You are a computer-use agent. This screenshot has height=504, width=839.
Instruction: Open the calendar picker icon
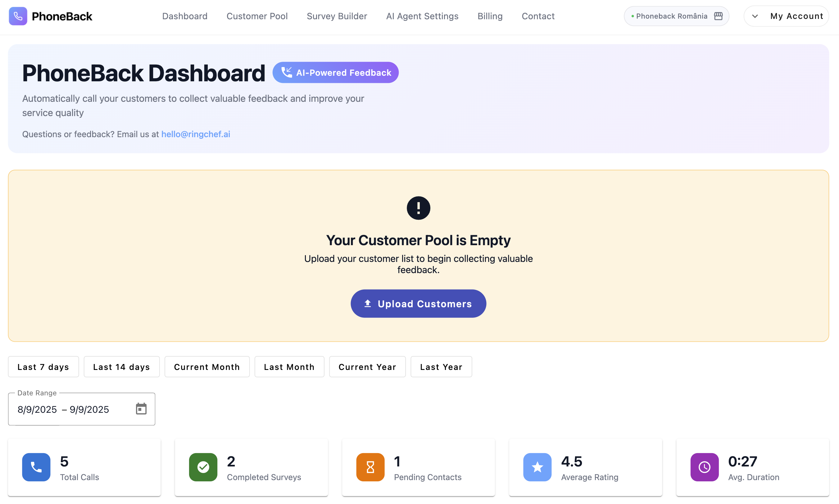[x=141, y=409]
